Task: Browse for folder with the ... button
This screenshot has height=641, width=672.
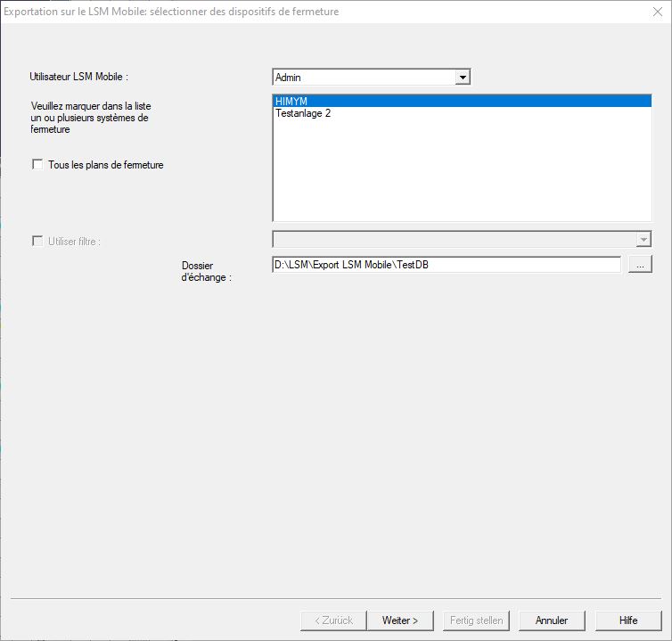Action: (640, 265)
